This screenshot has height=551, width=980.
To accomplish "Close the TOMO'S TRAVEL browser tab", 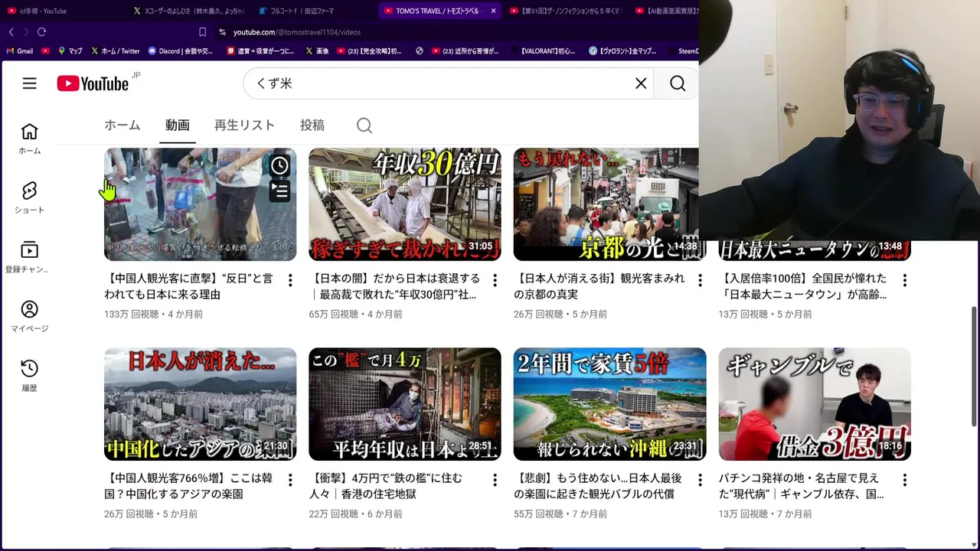I will point(493,11).
